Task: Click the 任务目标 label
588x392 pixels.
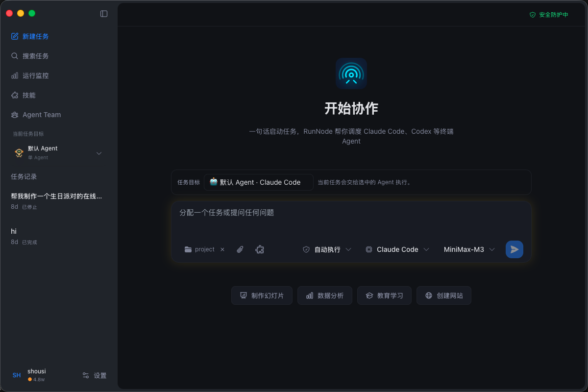Action: [x=189, y=182]
